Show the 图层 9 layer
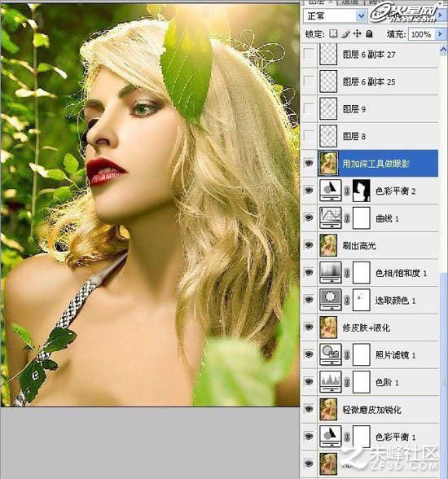Screen dimensions: 448x479 tap(309, 108)
